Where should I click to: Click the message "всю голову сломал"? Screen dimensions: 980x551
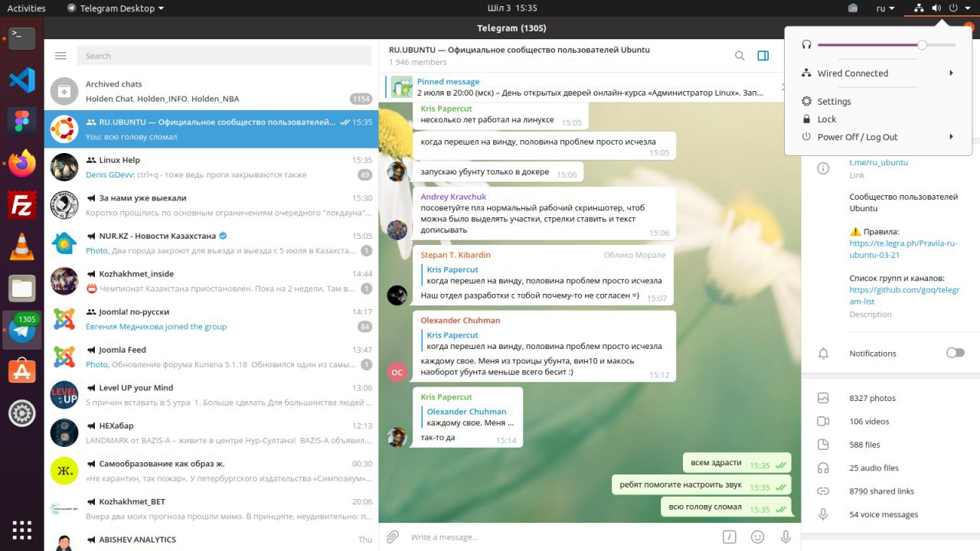[725, 507]
